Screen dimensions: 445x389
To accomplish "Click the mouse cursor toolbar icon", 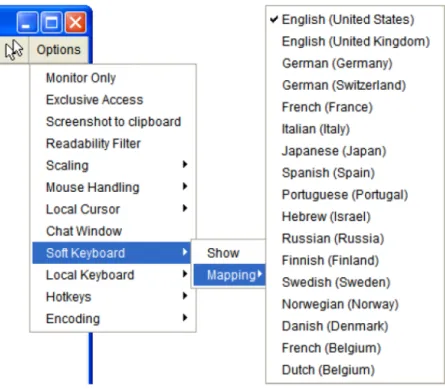I will point(14,50).
